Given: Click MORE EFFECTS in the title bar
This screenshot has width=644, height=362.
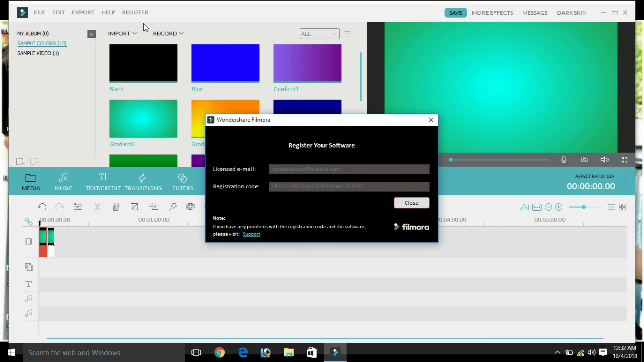Looking at the screenshot, I should pos(493,13).
